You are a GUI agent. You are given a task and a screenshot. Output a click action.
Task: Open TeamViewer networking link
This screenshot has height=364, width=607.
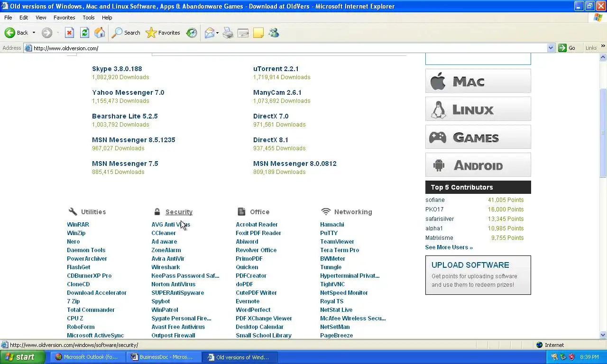pos(337,242)
